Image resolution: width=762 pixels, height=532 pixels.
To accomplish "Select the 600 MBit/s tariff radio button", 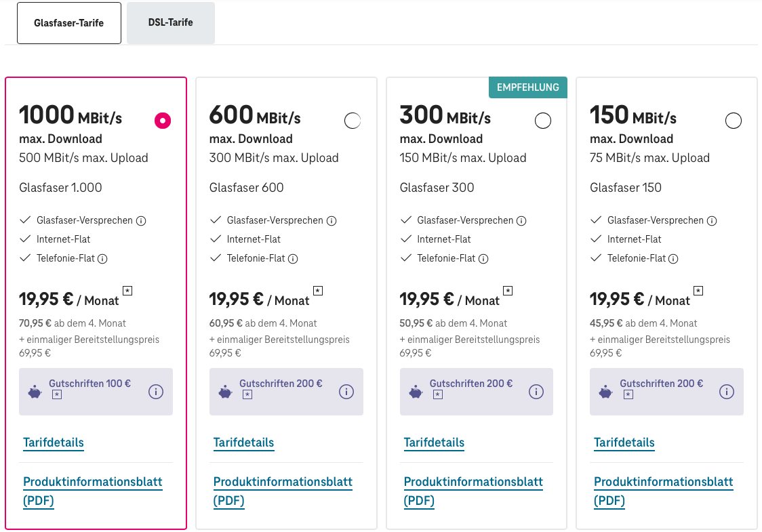I will point(353,121).
